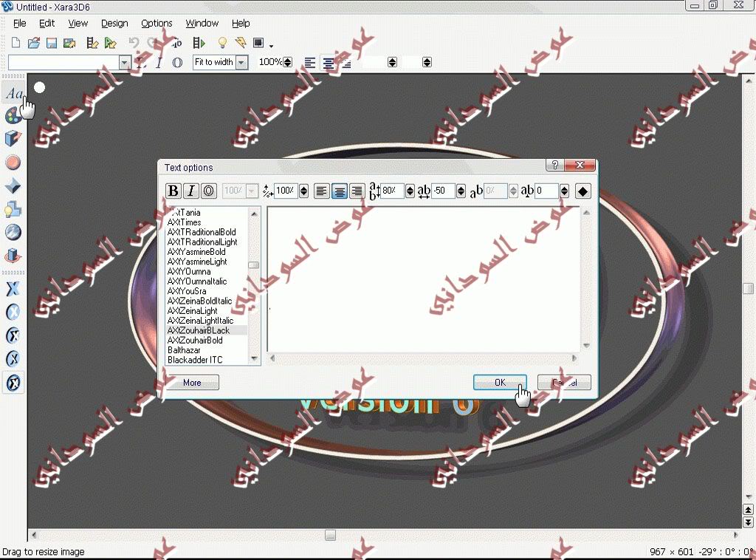Click the canvas vertical scrollbar thumb

[x=749, y=288]
